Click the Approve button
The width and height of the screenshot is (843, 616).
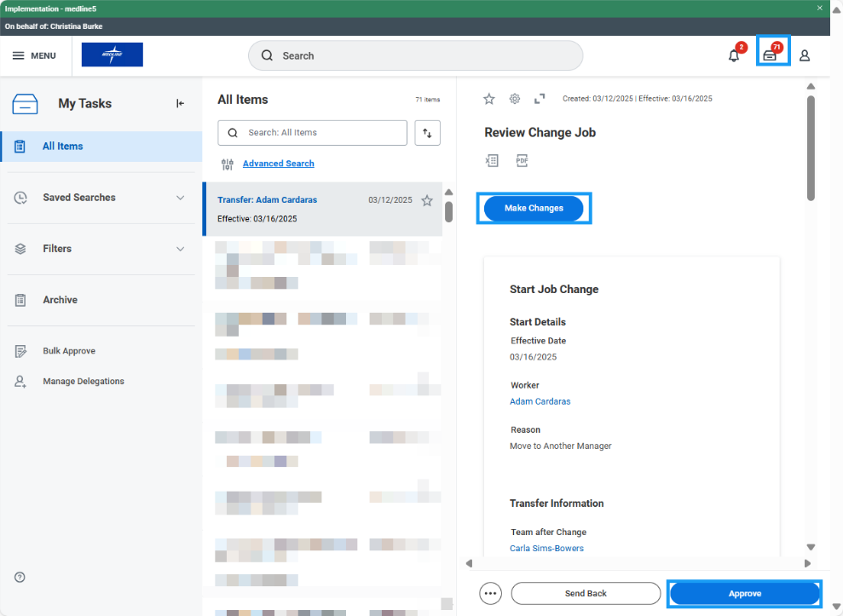[x=744, y=593]
